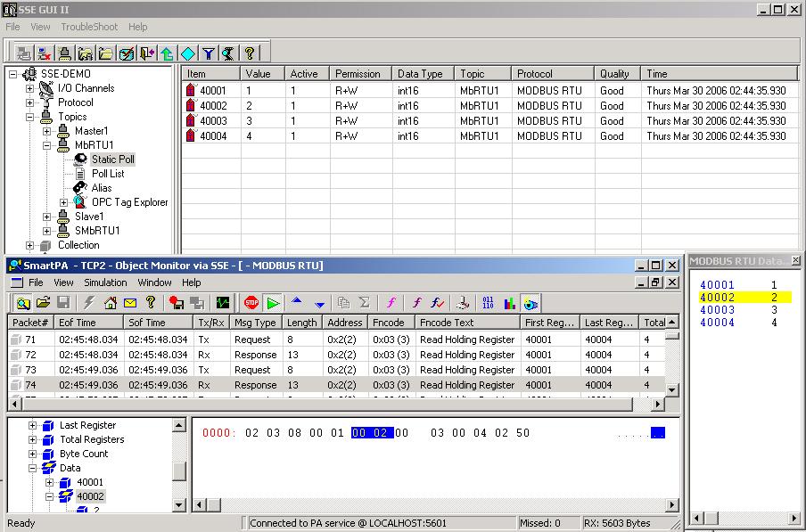Viewport: 806px width, 532px height.
Task: Click the yellow envelope icon in SmartPA toolbar
Action: click(x=130, y=303)
